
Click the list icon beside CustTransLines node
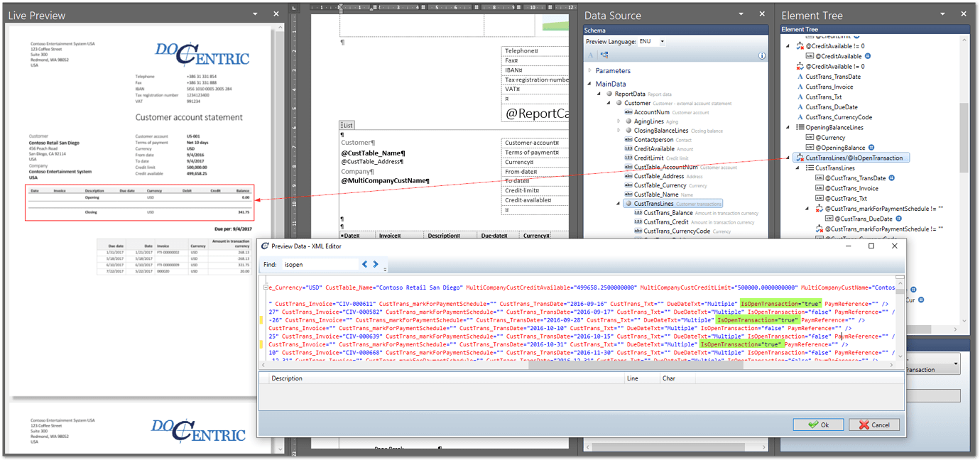810,168
